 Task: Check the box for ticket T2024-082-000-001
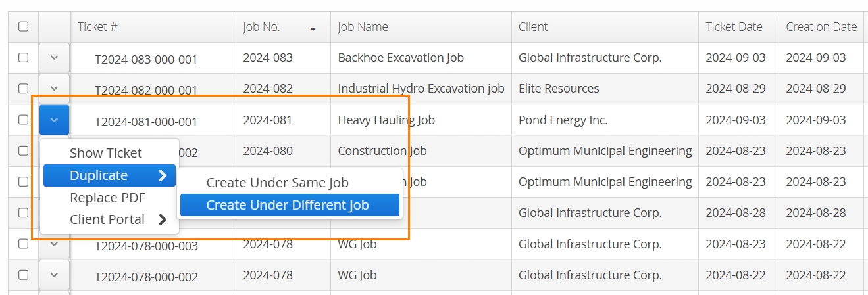click(23, 89)
